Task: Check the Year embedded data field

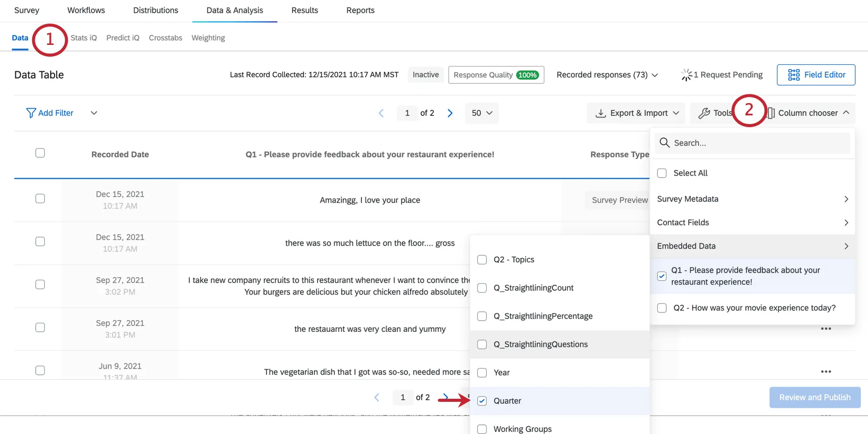Action: [x=482, y=373]
